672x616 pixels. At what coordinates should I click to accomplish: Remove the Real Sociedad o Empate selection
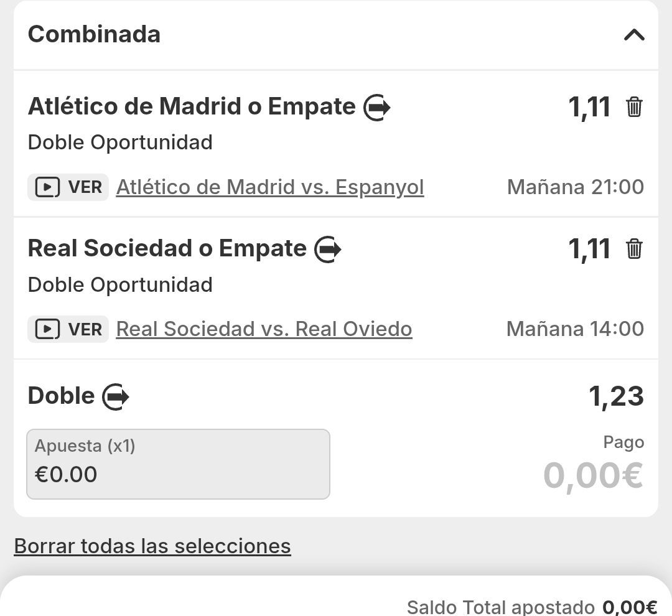pos(634,249)
